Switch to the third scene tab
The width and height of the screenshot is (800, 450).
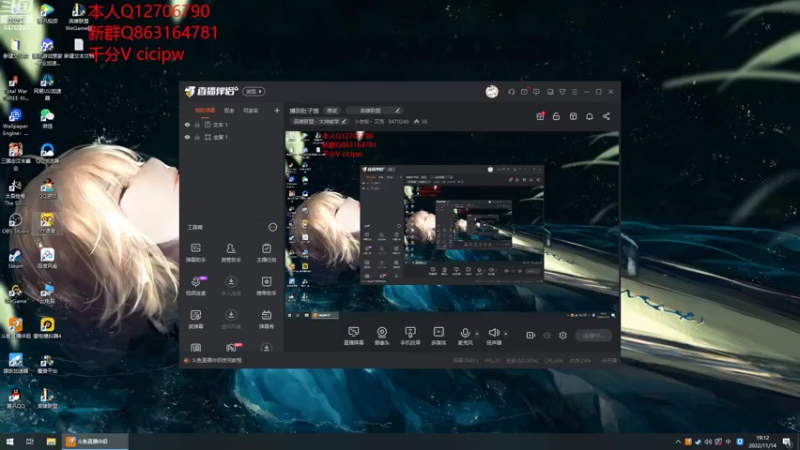tap(251, 111)
